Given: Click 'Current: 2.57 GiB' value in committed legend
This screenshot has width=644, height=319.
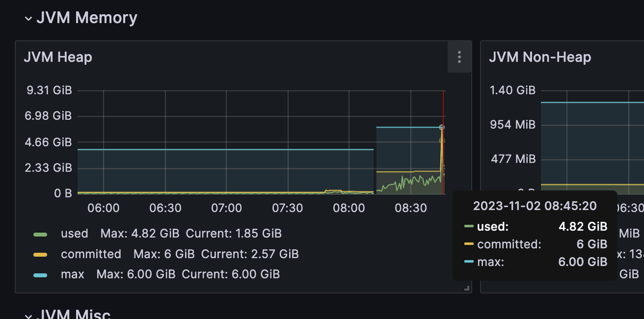Looking at the screenshot, I should click(x=249, y=254).
